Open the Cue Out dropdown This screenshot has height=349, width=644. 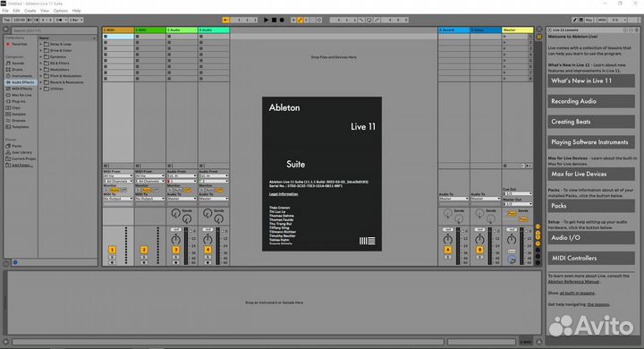coord(518,193)
